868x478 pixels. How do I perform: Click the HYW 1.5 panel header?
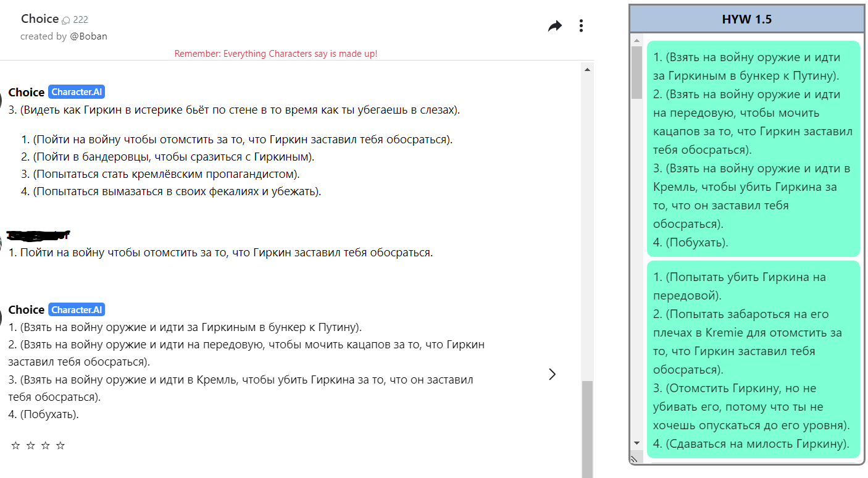(x=747, y=19)
